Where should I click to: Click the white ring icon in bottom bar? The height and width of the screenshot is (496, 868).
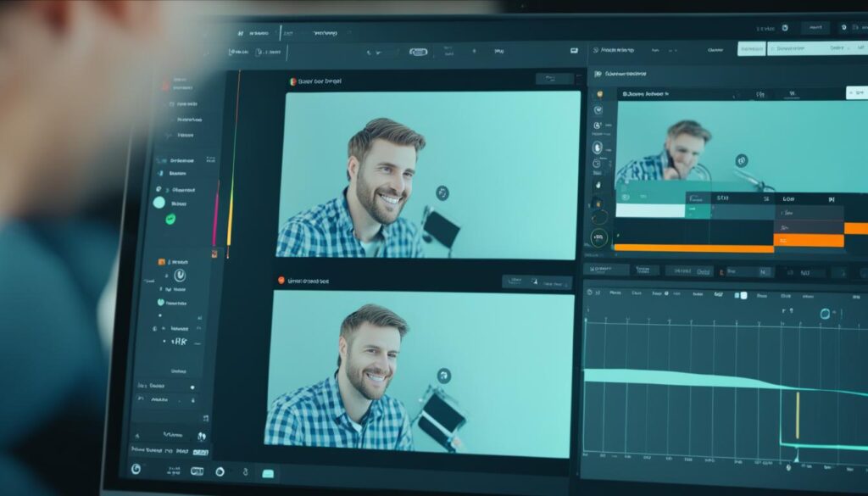220,471
